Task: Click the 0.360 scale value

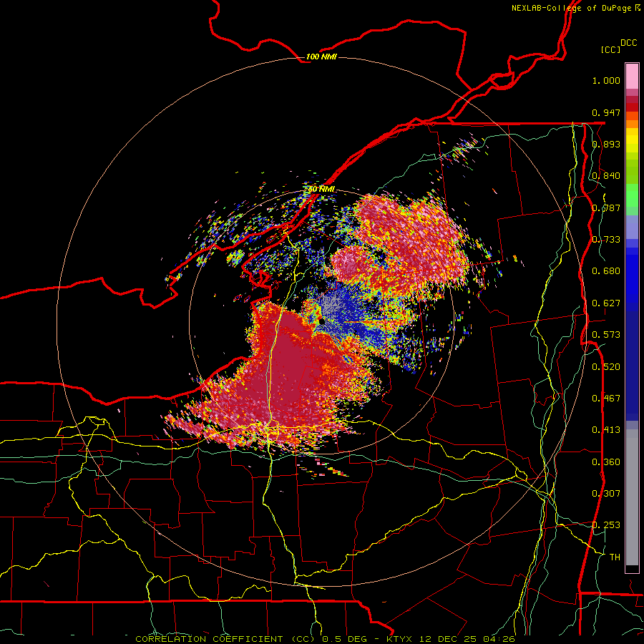Action: pos(606,462)
